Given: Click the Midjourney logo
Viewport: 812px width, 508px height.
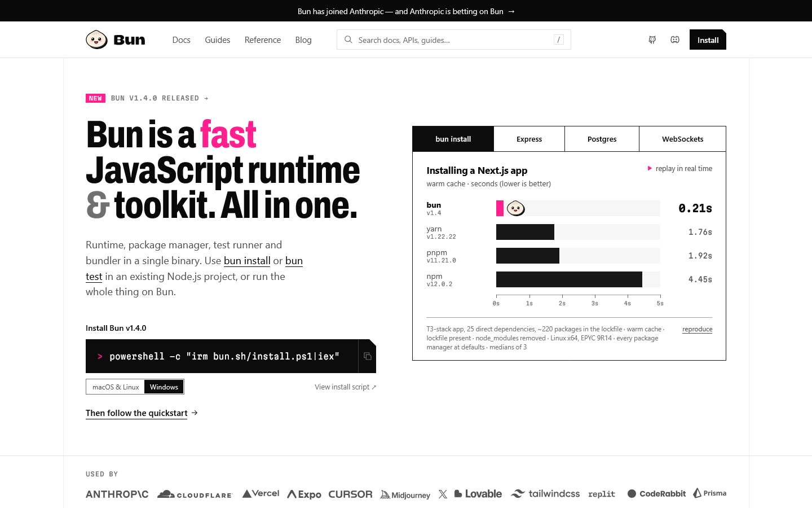Looking at the screenshot, I should [405, 494].
